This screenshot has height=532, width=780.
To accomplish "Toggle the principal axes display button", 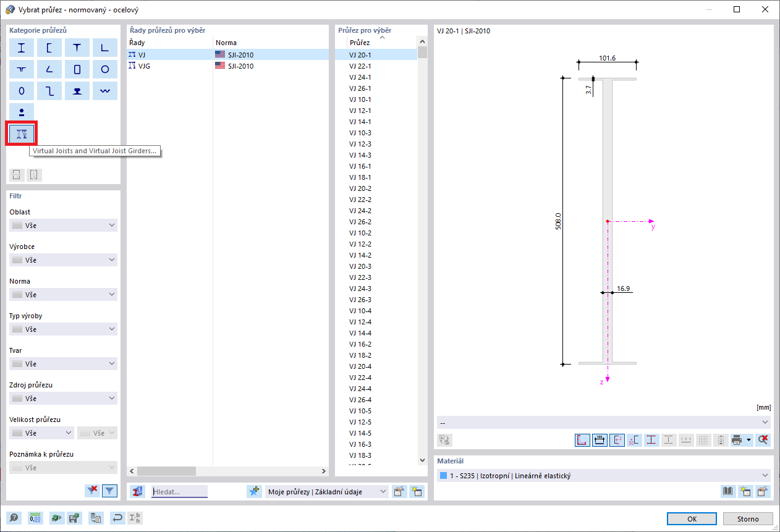I will click(617, 441).
